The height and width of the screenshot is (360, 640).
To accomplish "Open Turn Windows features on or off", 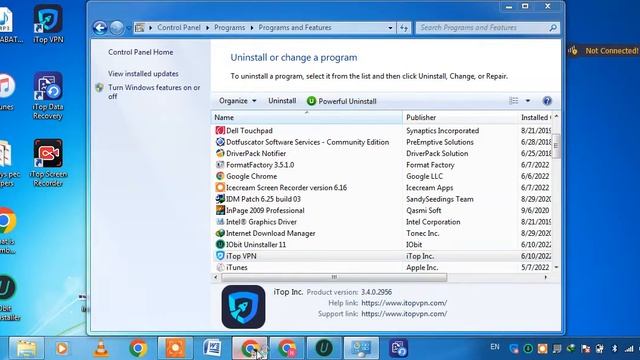I will click(x=154, y=92).
